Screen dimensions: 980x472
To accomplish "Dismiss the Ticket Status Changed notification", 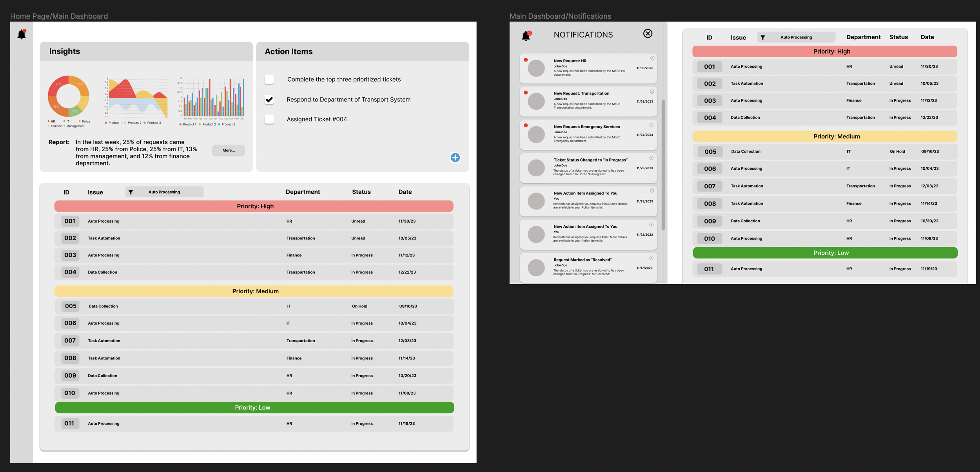I will [x=652, y=158].
